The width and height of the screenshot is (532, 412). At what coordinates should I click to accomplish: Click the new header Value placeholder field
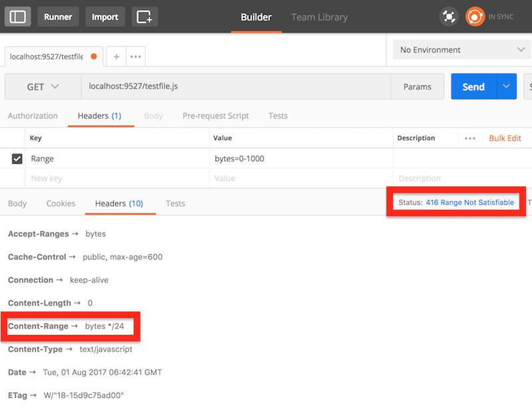point(301,178)
